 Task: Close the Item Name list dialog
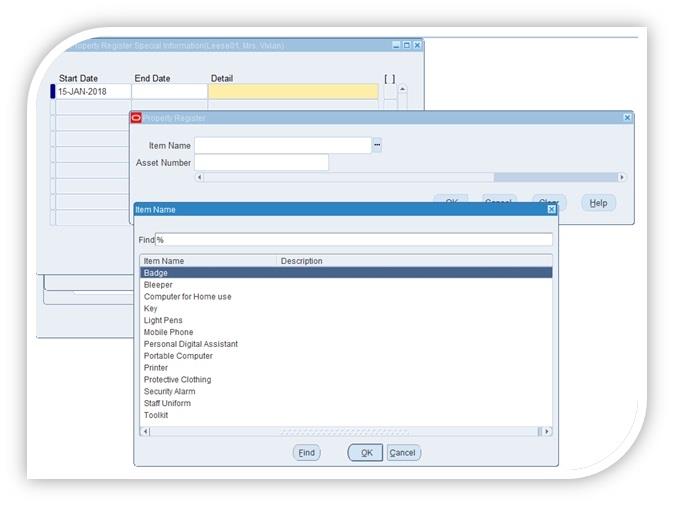[551, 209]
